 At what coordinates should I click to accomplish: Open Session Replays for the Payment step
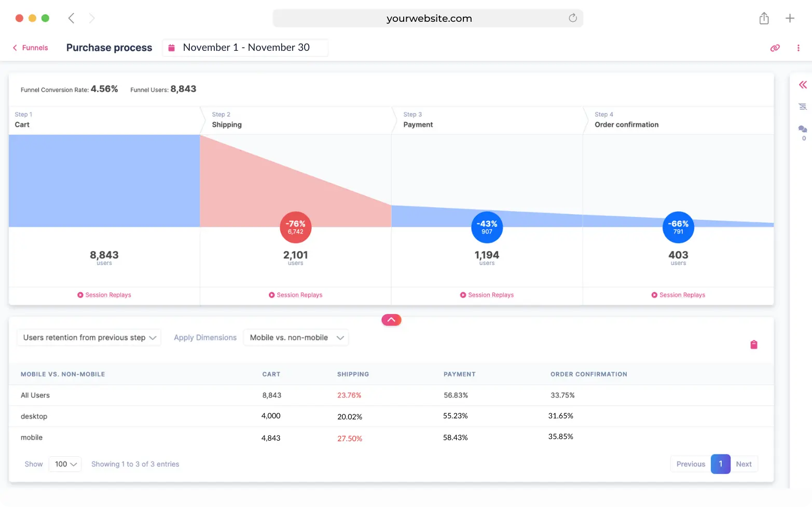coord(487,295)
